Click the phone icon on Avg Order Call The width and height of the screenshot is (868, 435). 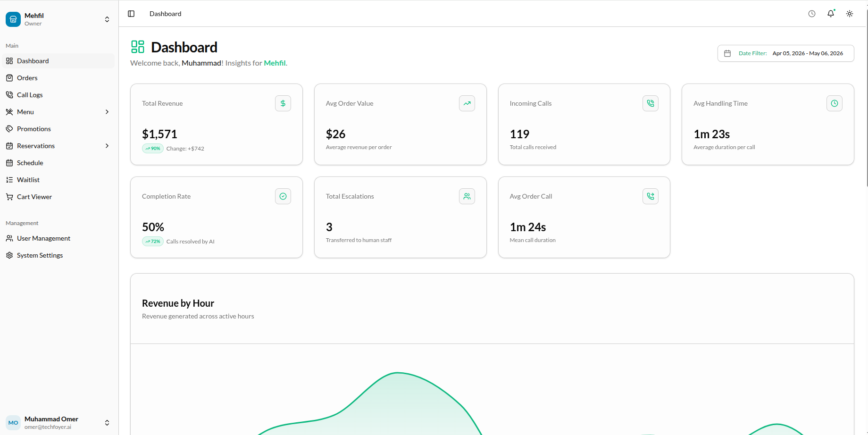click(x=651, y=196)
